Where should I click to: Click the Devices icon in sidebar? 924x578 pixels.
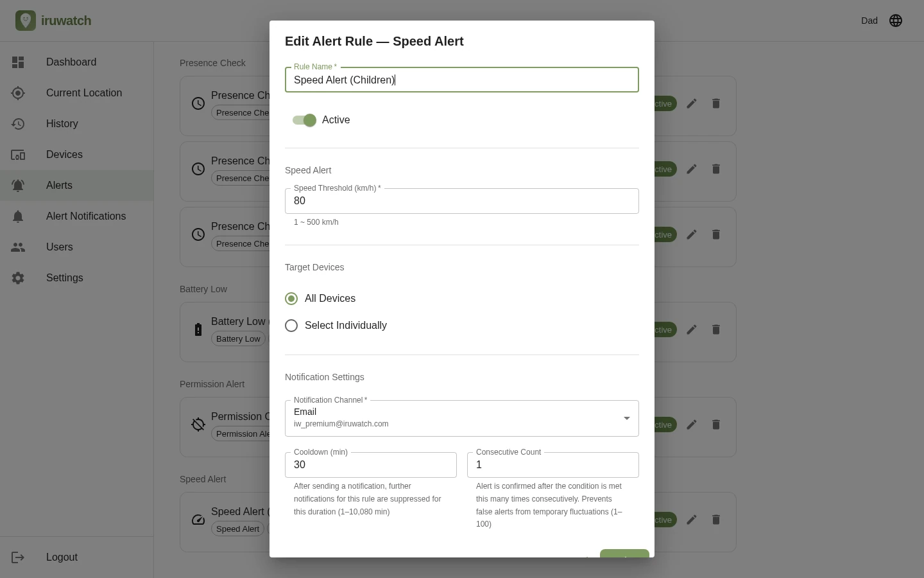point(18,155)
